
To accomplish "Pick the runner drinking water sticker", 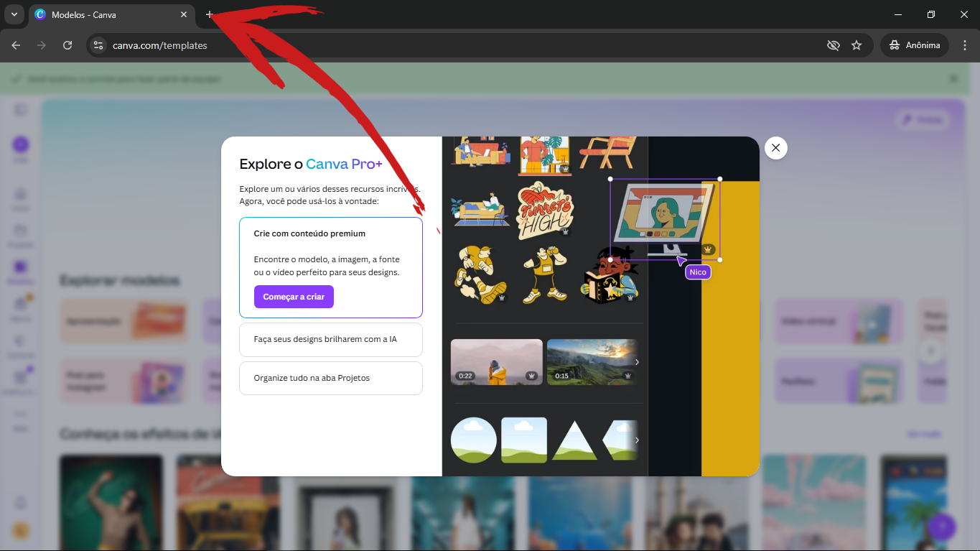I will (x=544, y=275).
